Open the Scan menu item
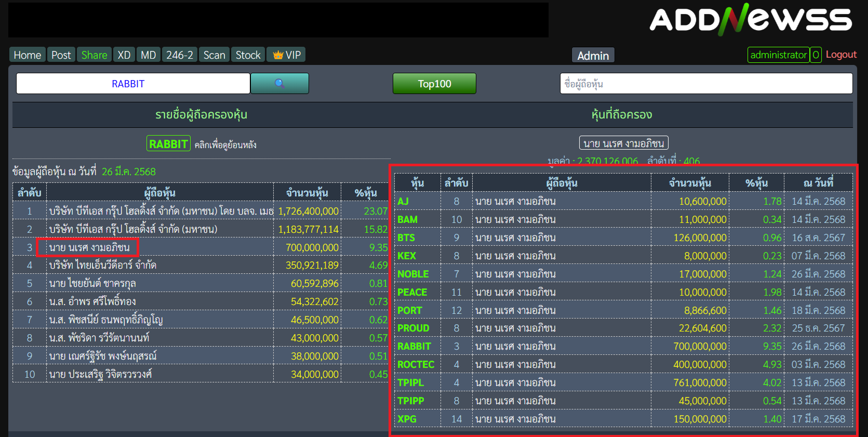 pyautogui.click(x=215, y=55)
